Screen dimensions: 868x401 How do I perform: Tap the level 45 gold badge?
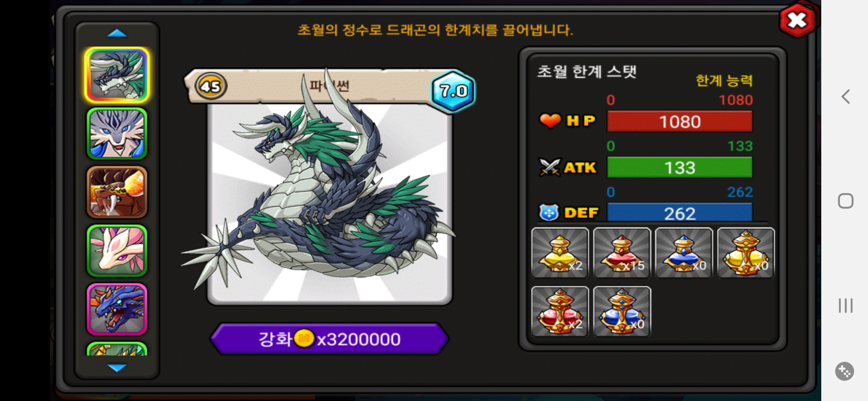211,87
